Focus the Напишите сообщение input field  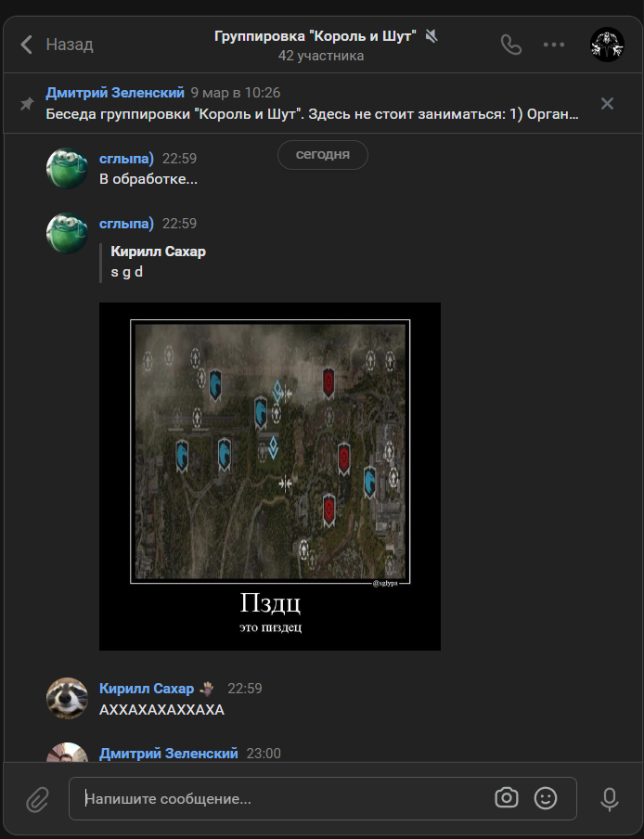286,799
